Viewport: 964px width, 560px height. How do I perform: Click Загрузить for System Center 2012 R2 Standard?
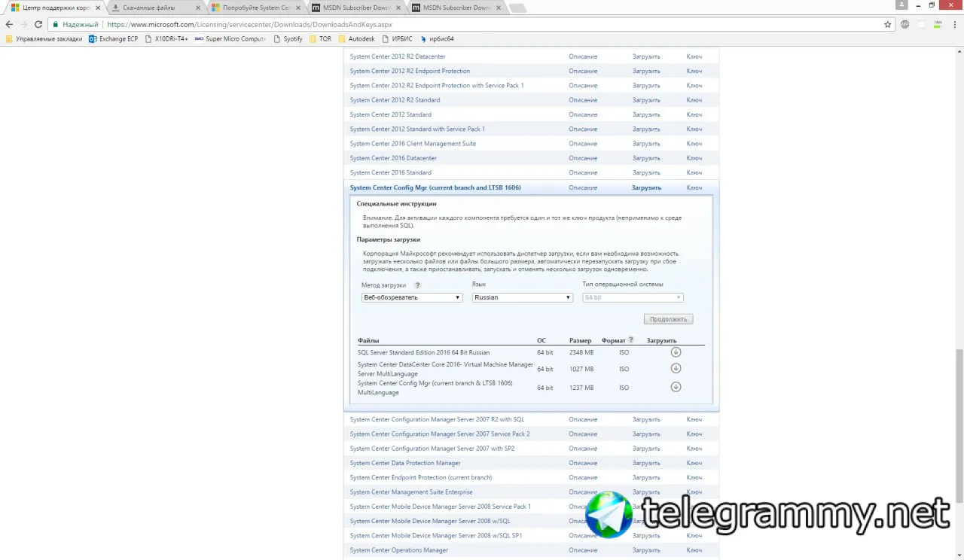pyautogui.click(x=646, y=100)
